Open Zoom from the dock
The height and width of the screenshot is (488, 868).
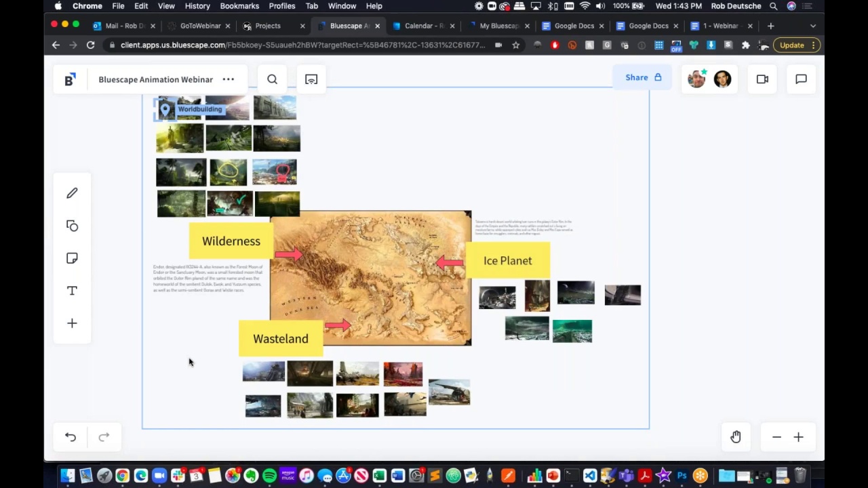point(159,476)
